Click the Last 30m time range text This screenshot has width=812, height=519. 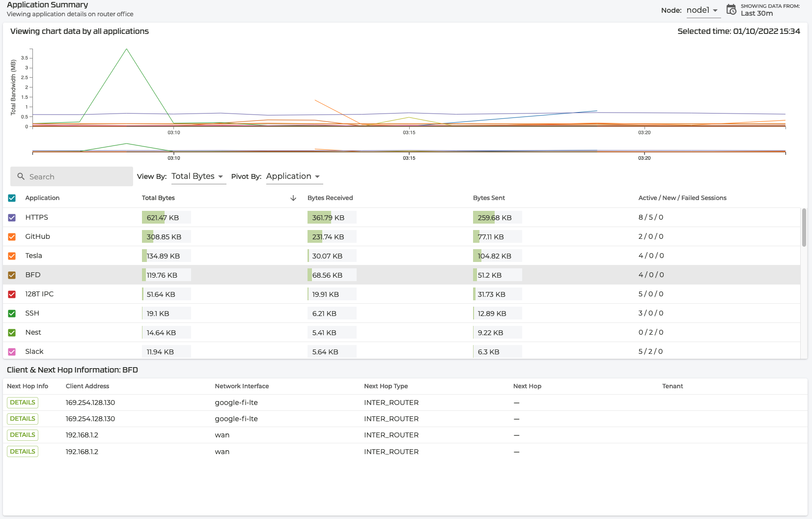click(756, 14)
